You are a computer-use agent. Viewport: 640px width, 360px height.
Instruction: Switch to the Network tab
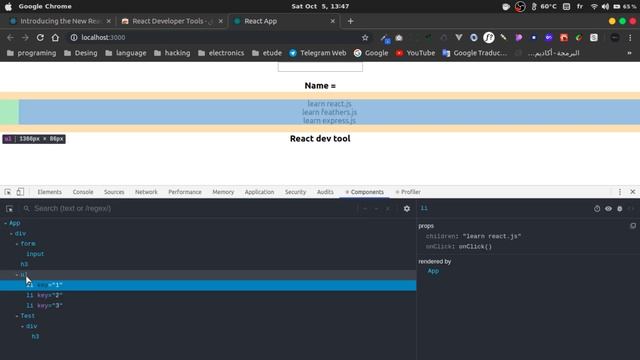146,192
